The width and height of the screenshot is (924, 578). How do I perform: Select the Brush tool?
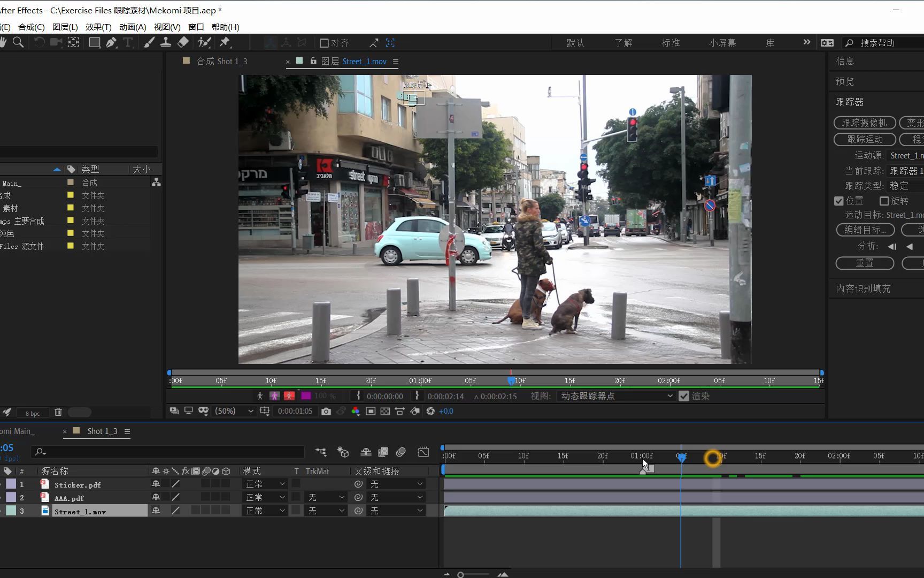(x=149, y=42)
